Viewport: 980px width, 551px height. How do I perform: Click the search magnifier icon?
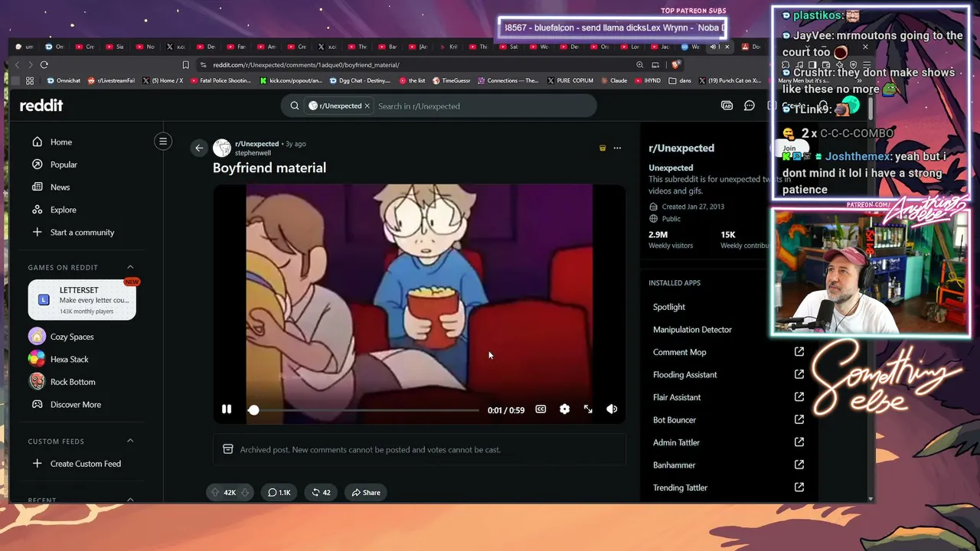[x=295, y=106]
